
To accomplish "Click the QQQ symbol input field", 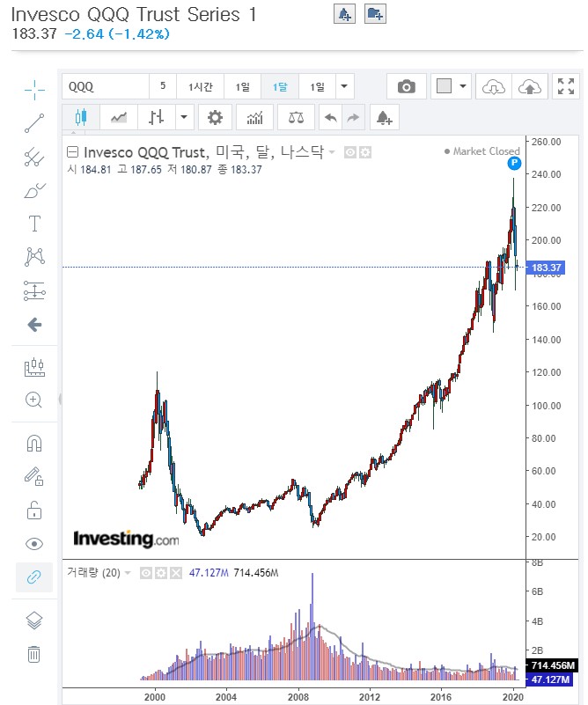I will (x=106, y=86).
